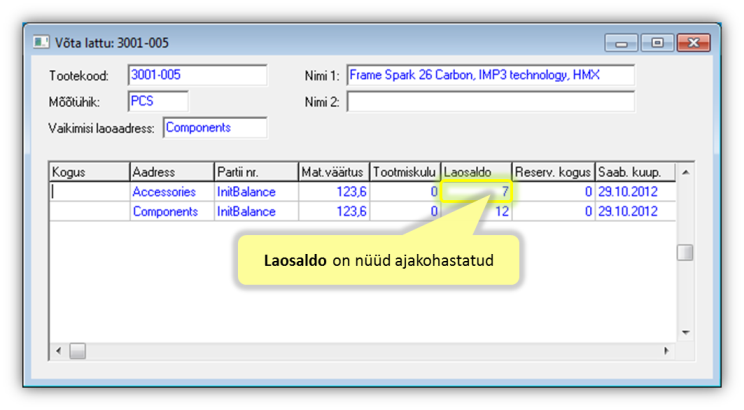
Task: Click the vertical scrollbar down arrow
Action: coord(686,332)
